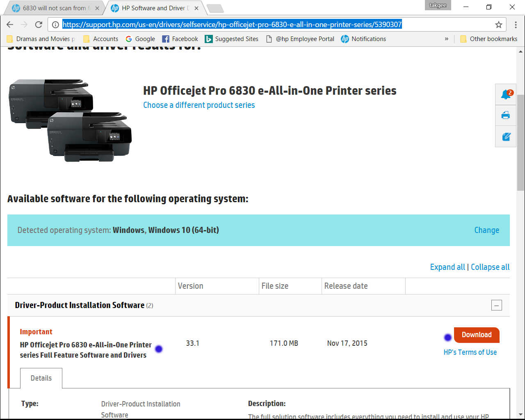Viewport: 525px width, 420px height.
Task: Click Collapse all
Action: [x=490, y=267]
